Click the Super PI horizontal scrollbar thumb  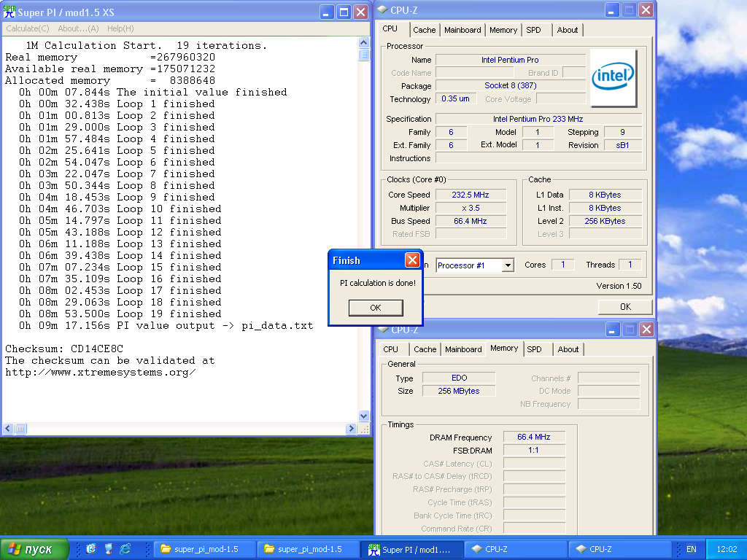[20, 429]
